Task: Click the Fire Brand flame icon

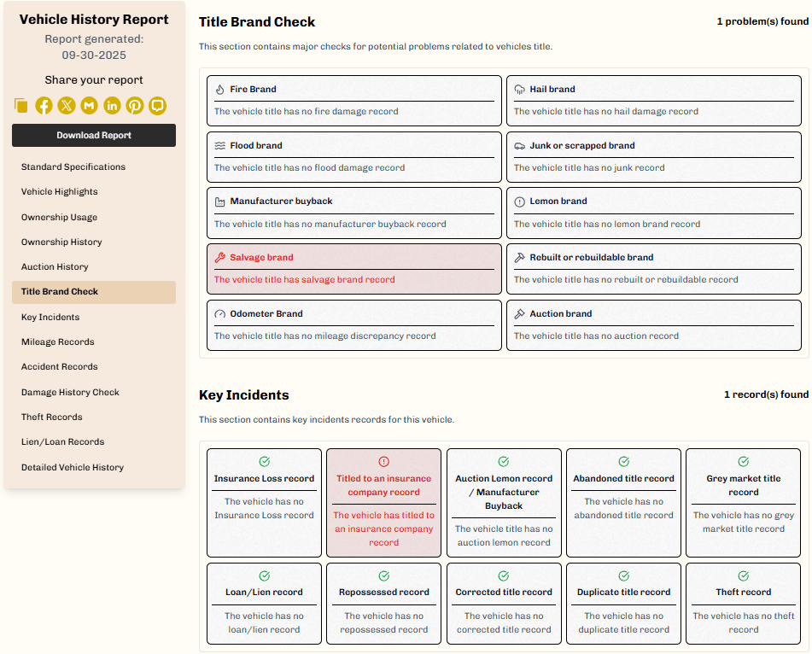Action: point(219,89)
